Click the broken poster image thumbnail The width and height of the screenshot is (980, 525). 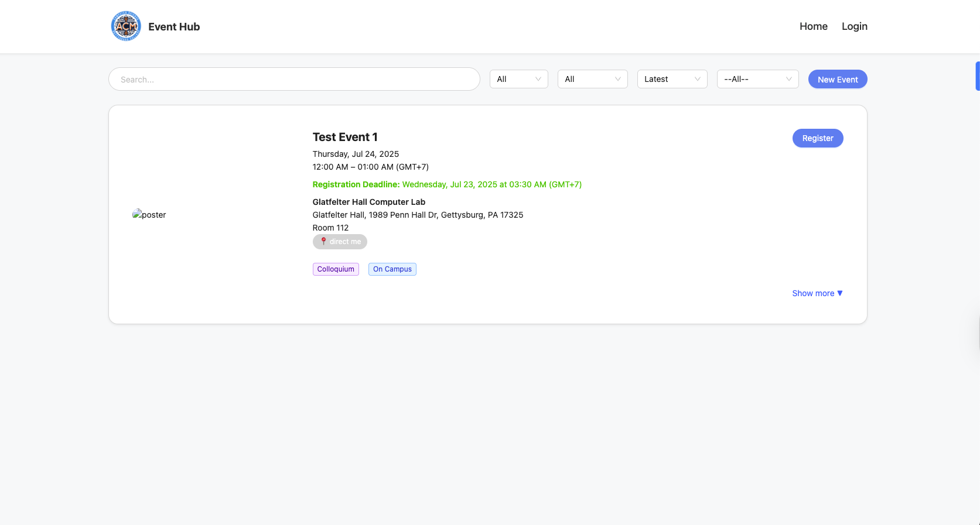tap(149, 214)
